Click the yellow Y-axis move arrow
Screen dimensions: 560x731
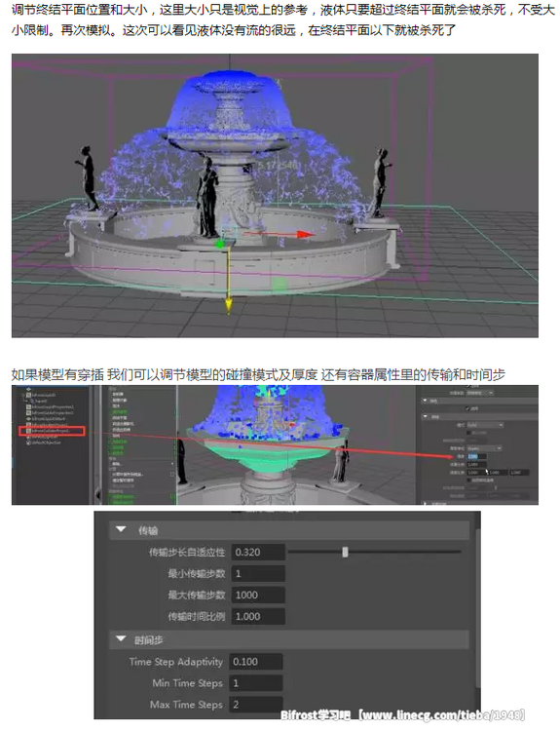pyautogui.click(x=228, y=305)
